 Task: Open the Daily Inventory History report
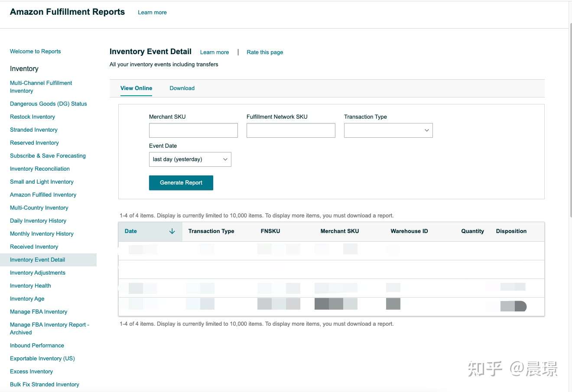[38, 221]
